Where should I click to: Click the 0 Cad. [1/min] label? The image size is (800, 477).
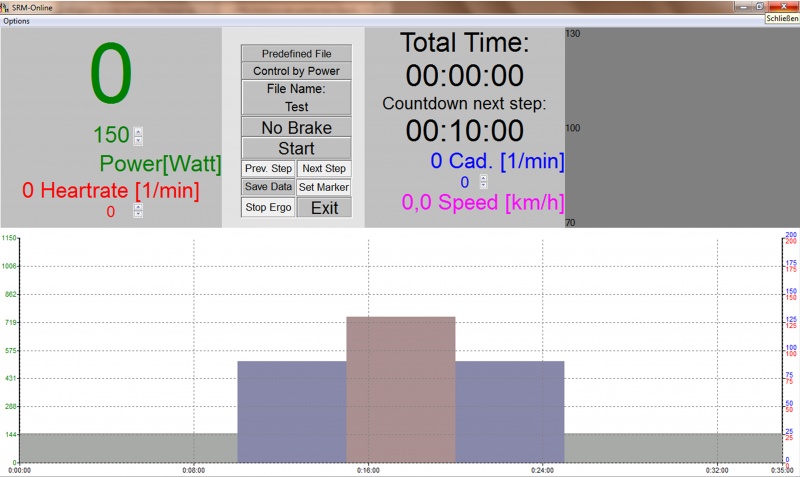click(497, 161)
